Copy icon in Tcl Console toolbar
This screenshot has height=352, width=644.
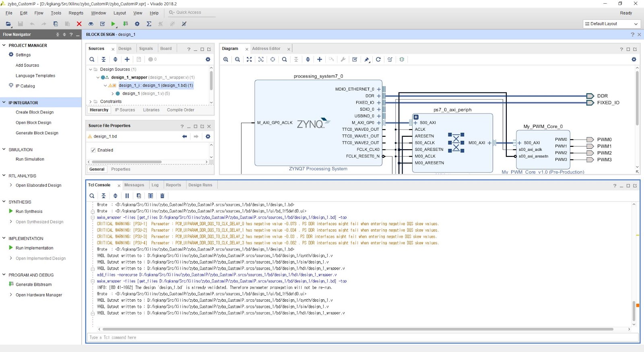(x=139, y=196)
